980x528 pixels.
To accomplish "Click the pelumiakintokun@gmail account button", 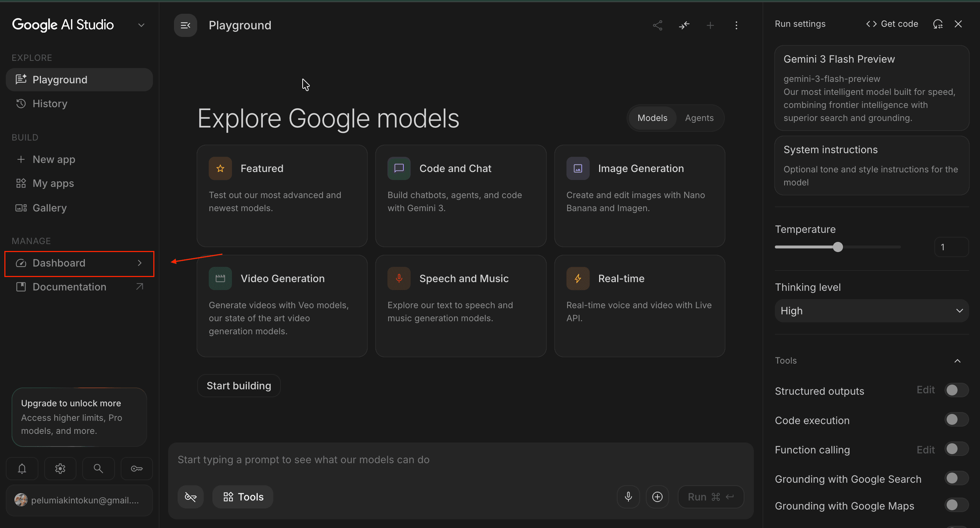I will (x=79, y=500).
